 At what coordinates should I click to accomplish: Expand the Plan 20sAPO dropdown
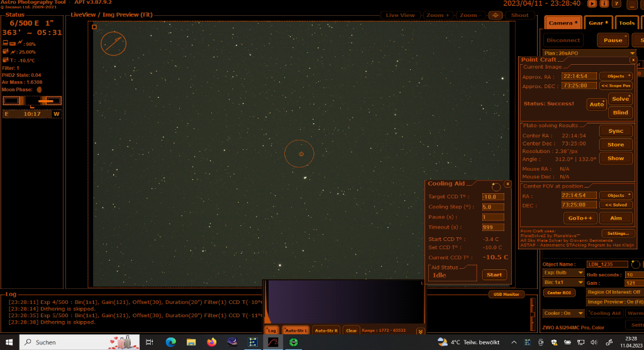[x=632, y=54]
